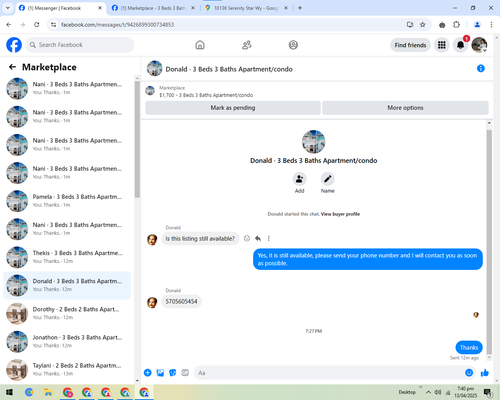Click the sent 'Thanks' message bubble
This screenshot has width=500, height=400.
coord(469,347)
